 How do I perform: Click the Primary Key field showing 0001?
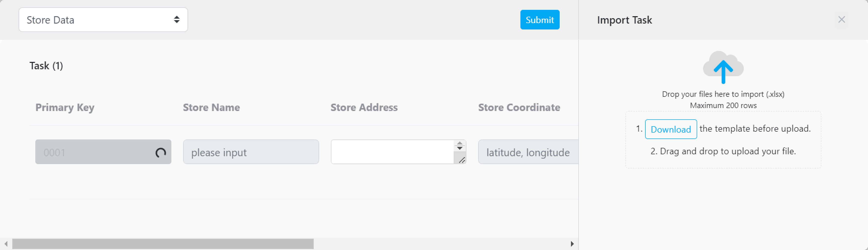94,152
